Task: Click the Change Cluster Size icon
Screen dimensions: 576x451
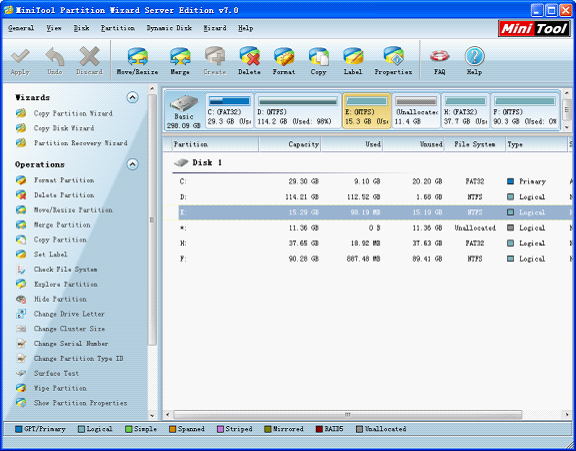Action: pyautogui.click(x=21, y=329)
